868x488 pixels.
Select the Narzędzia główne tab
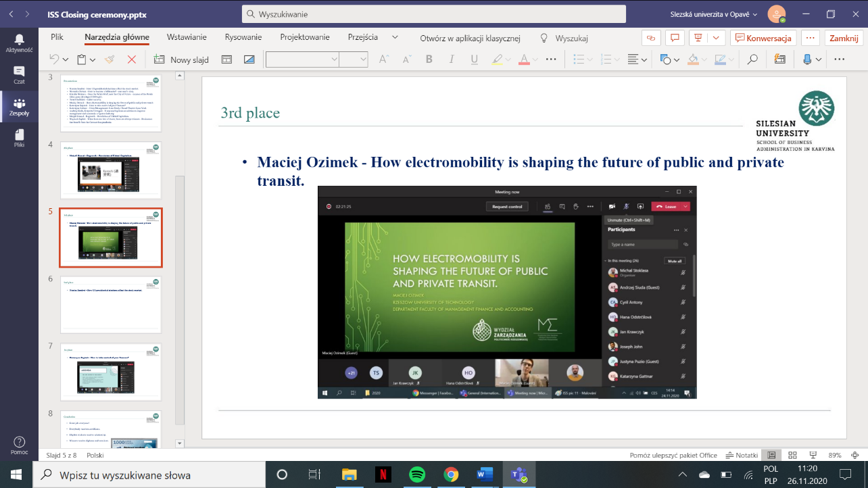117,38
